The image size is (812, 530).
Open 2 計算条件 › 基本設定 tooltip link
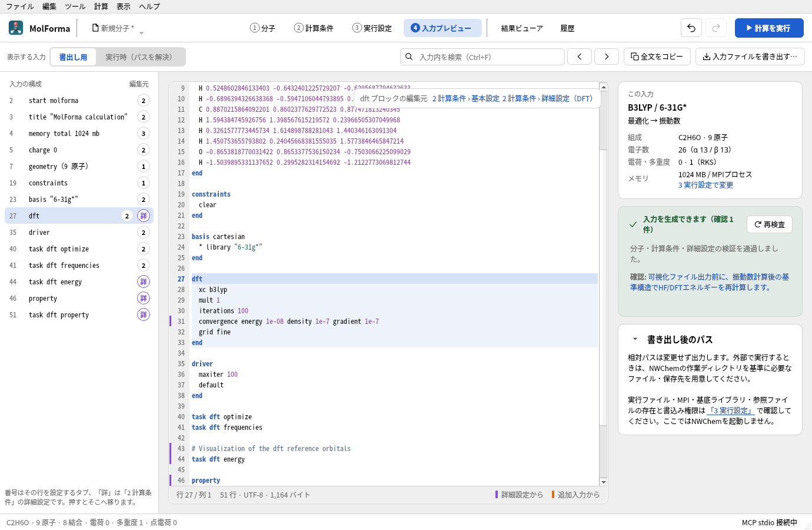click(x=465, y=98)
